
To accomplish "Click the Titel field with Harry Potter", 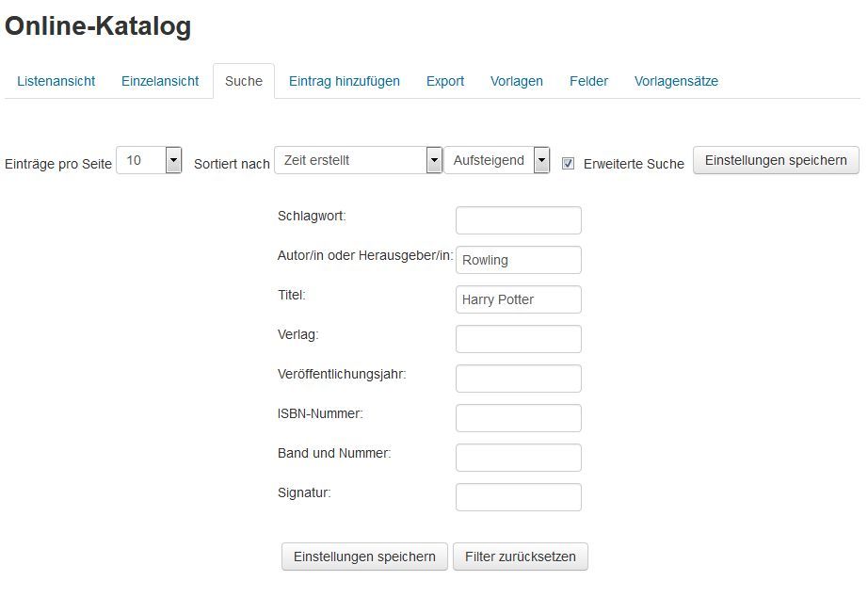I will pos(519,299).
